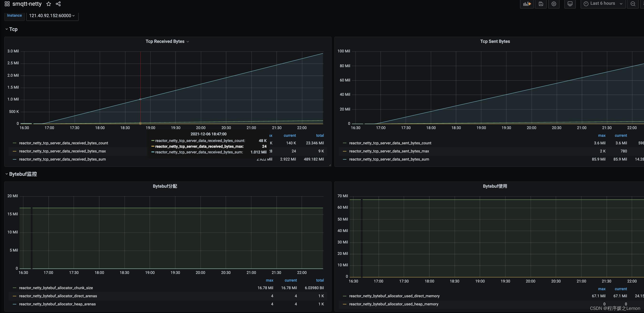The width and height of the screenshot is (644, 313).
Task: Sort Tcp Received legend by total column
Action: [320, 136]
